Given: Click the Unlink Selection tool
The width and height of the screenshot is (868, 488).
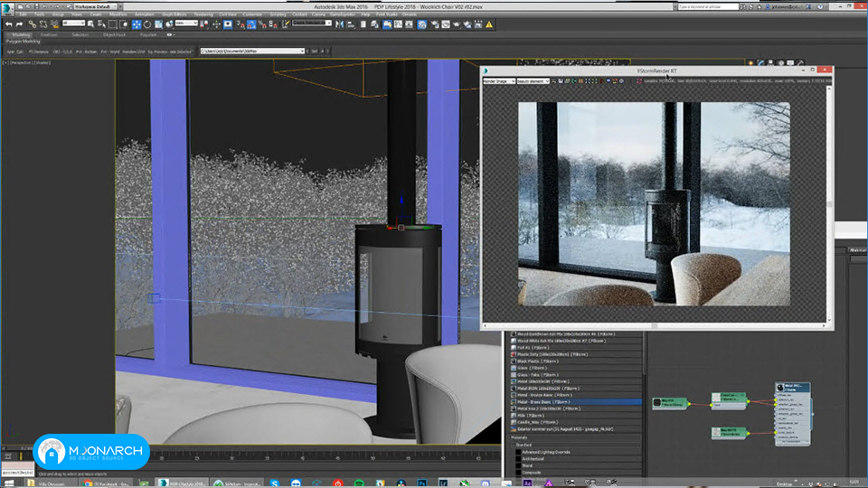Looking at the screenshot, I should tap(43, 24).
